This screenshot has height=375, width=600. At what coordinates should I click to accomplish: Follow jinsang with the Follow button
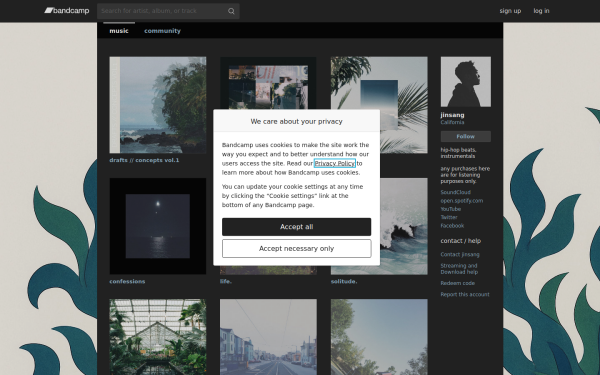click(x=466, y=136)
